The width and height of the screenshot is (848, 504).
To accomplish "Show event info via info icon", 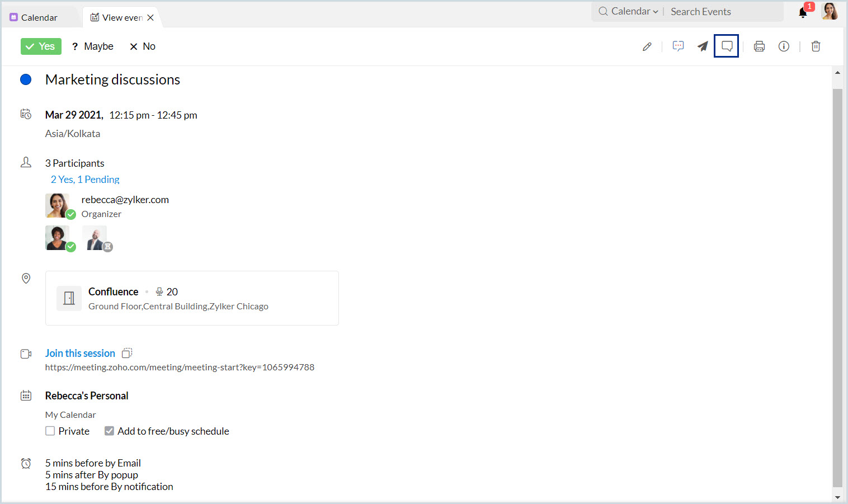I will 784,46.
